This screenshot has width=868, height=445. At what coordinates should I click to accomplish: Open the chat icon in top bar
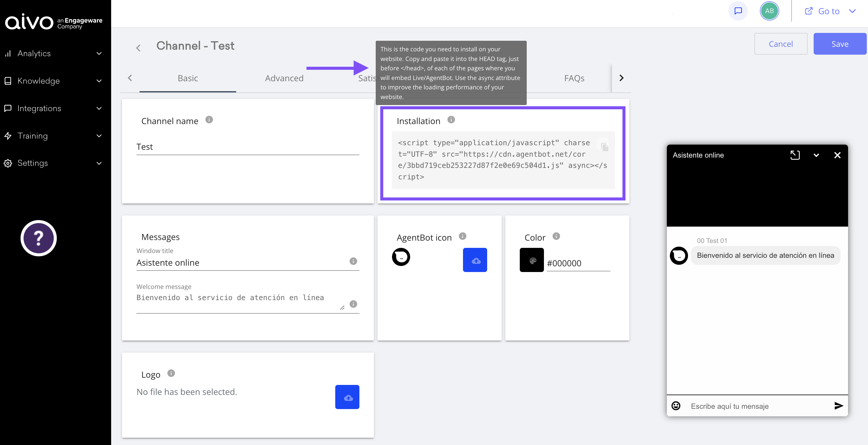pos(738,11)
